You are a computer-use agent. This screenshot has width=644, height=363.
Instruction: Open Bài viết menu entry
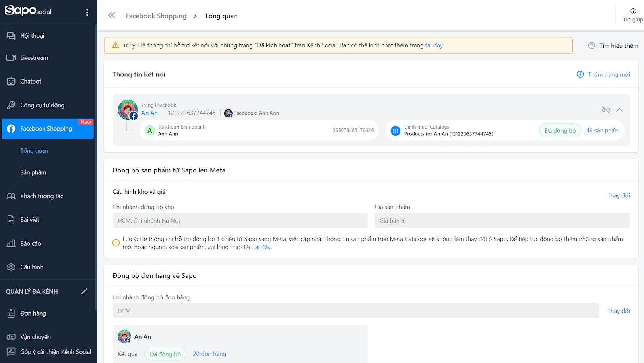pyautogui.click(x=30, y=220)
